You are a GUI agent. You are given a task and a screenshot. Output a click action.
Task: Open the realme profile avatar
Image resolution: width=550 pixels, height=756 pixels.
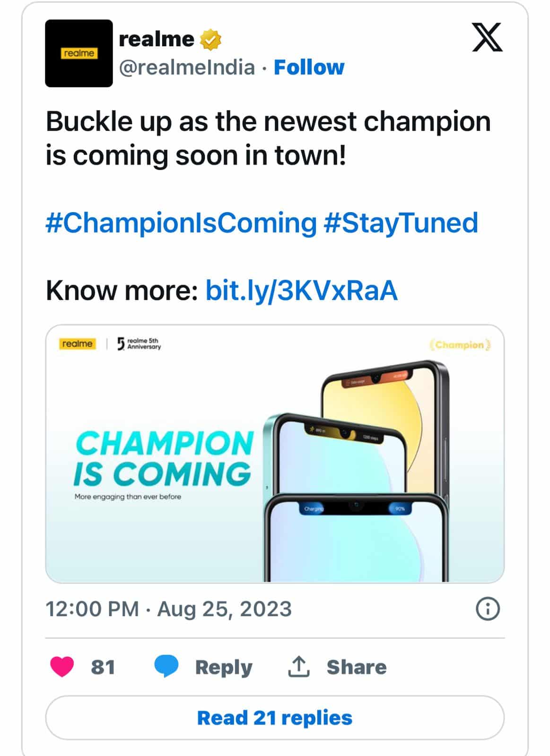(79, 53)
